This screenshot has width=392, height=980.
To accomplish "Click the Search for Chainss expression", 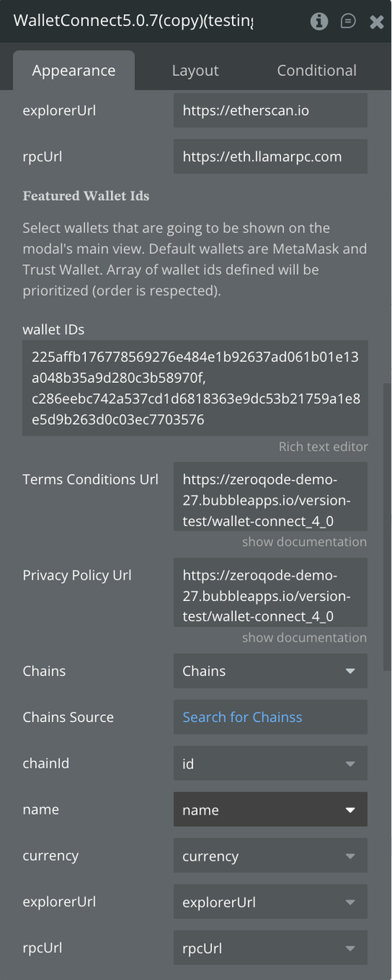I will pyautogui.click(x=242, y=717).
